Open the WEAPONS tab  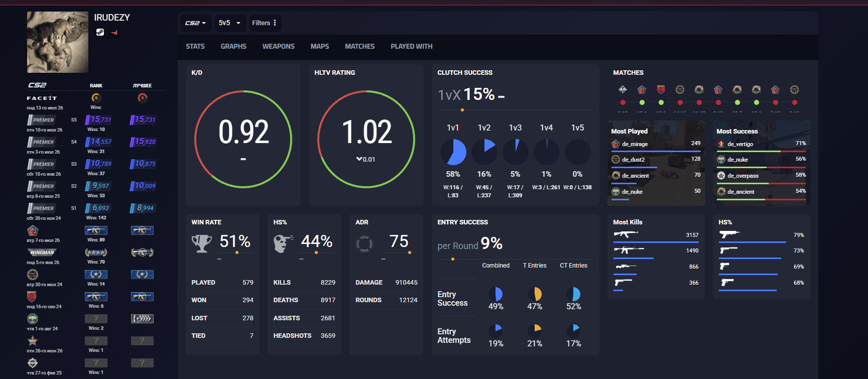[x=279, y=46]
